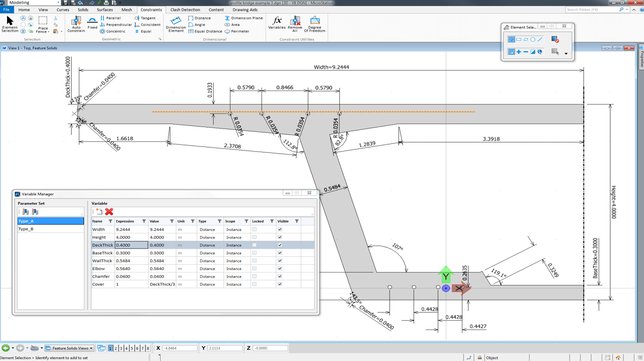
Task: Choose the Dimension Element tool
Action: 175,24
